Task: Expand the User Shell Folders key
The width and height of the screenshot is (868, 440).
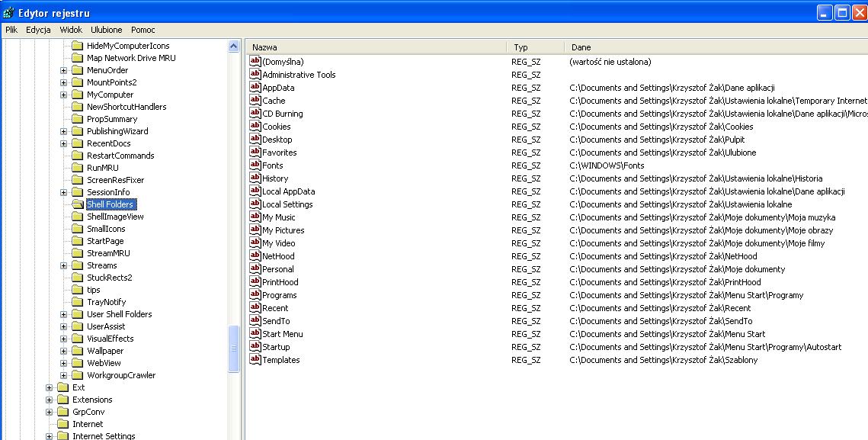Action: 64,314
